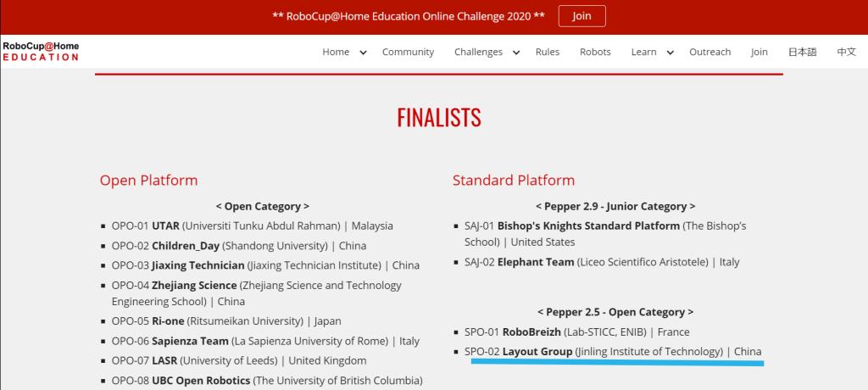Image resolution: width=868 pixels, height=390 pixels.
Task: Click 'Pepper 2.9 - Junior Category' label
Action: coord(615,206)
